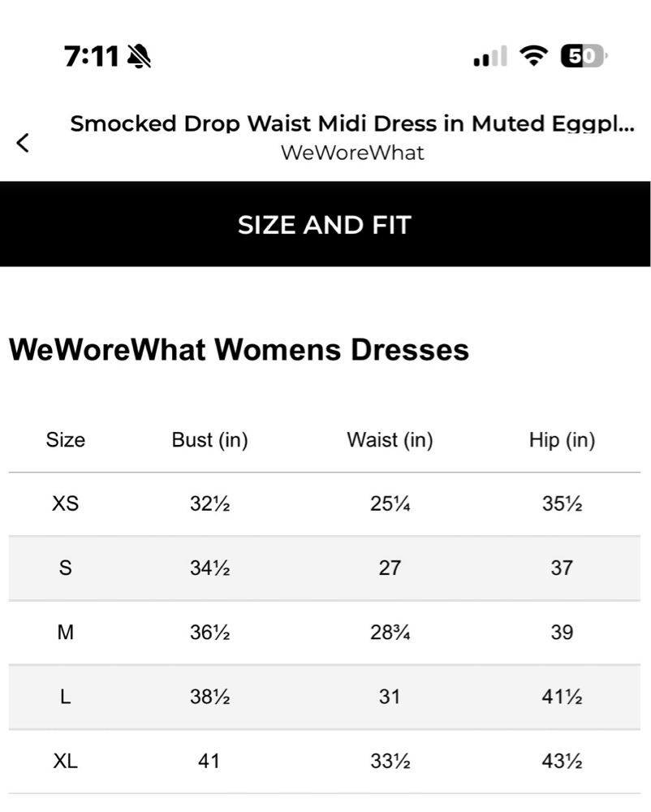The image size is (651, 812).
Task: Tap the Wi-Fi status icon
Action: [533, 55]
